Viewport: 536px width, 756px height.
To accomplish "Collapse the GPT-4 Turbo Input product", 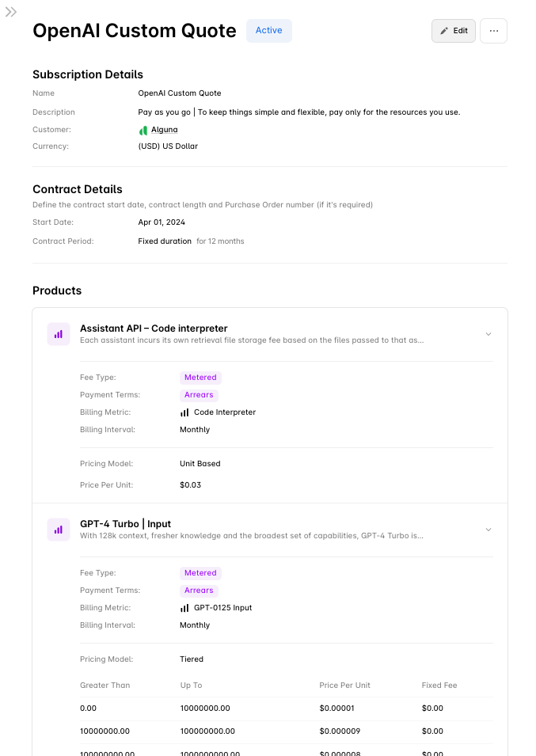I will pos(488,530).
